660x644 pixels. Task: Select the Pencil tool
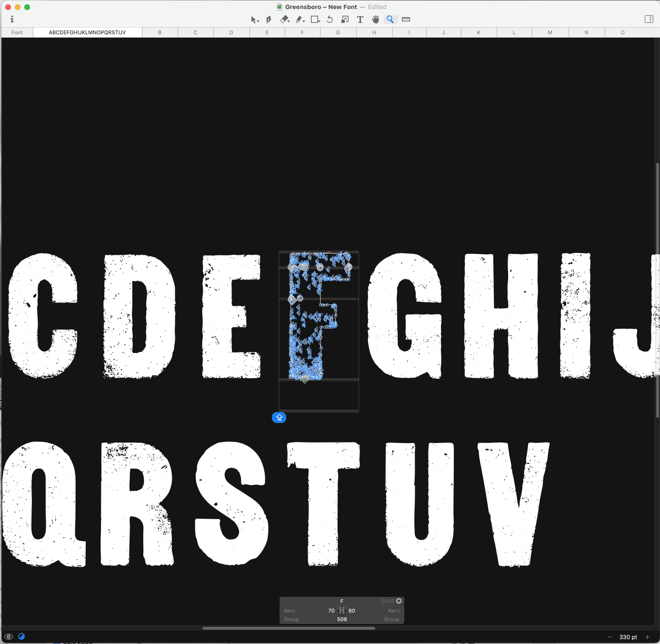pos(300,20)
